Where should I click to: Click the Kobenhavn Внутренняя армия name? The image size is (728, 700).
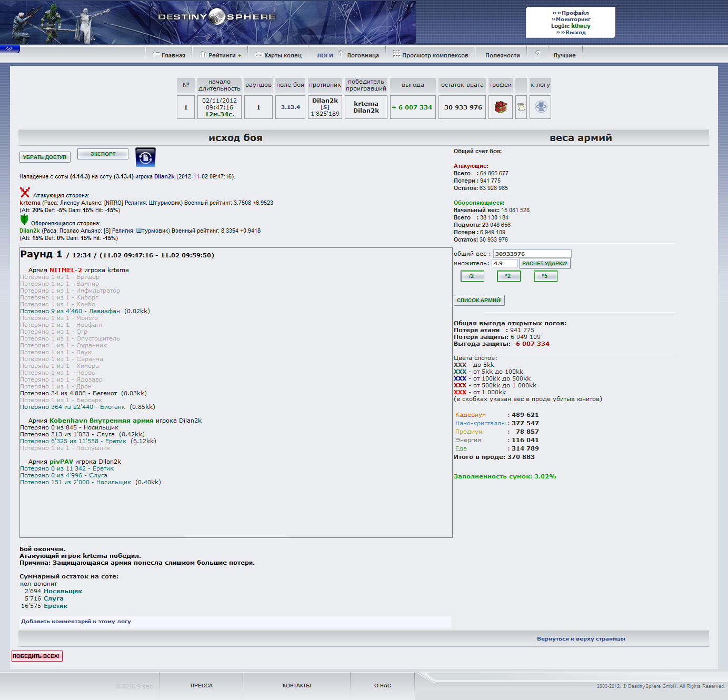click(x=102, y=421)
